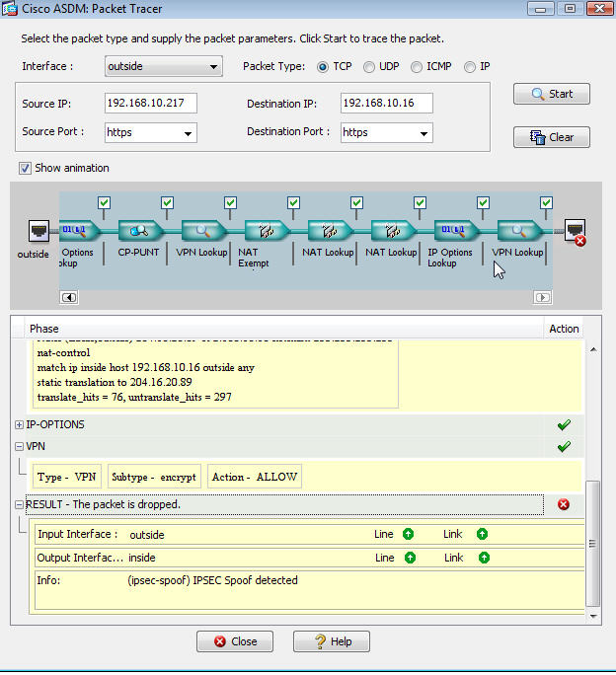Click the results scrollbar down arrow
The width and height of the screenshot is (616, 675).
pyautogui.click(x=593, y=617)
